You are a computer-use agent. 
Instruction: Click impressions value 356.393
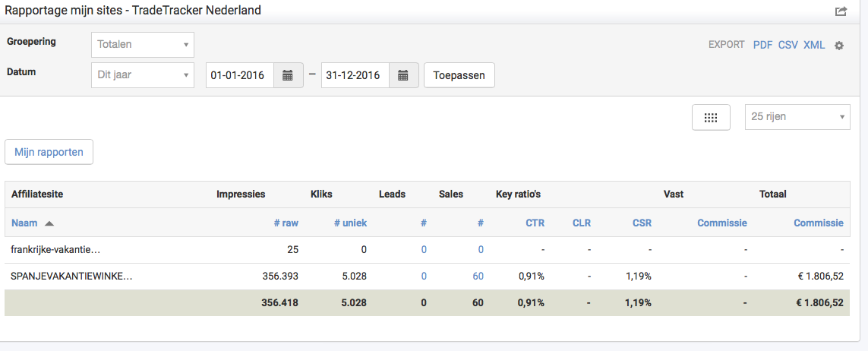280,276
